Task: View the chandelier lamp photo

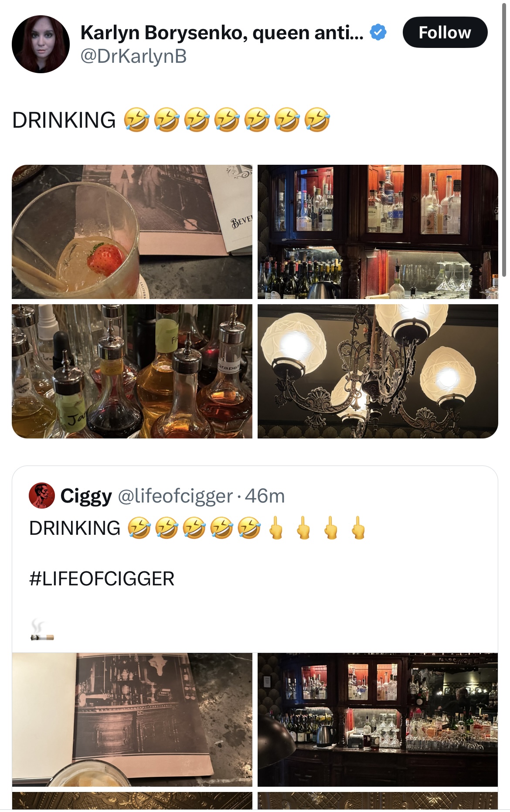Action: click(x=378, y=371)
